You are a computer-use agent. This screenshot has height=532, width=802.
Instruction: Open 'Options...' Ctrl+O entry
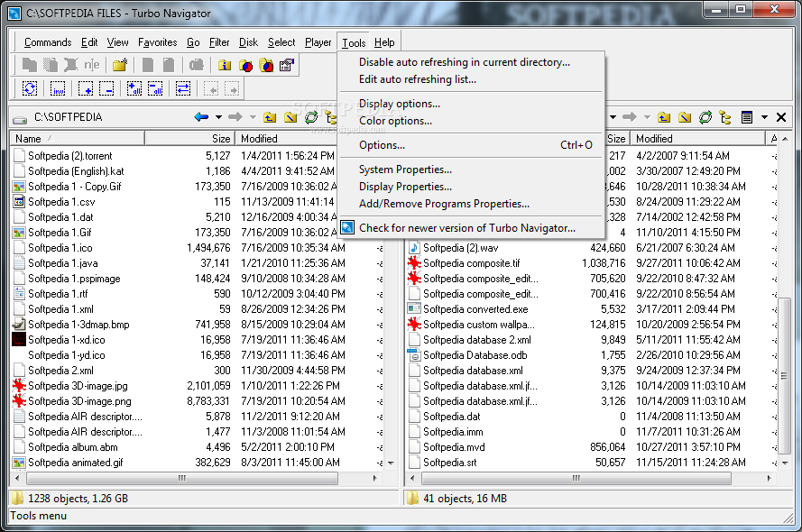click(x=471, y=145)
